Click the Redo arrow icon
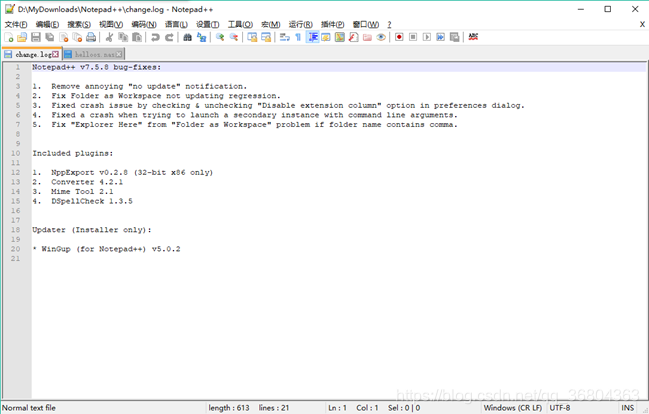649x414 pixels. pos(169,38)
